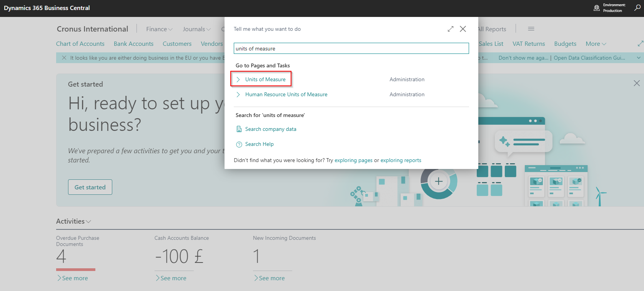Viewport: 644px width, 291px height.
Task: See more under Overdue Purchase Documents
Action: tap(73, 278)
